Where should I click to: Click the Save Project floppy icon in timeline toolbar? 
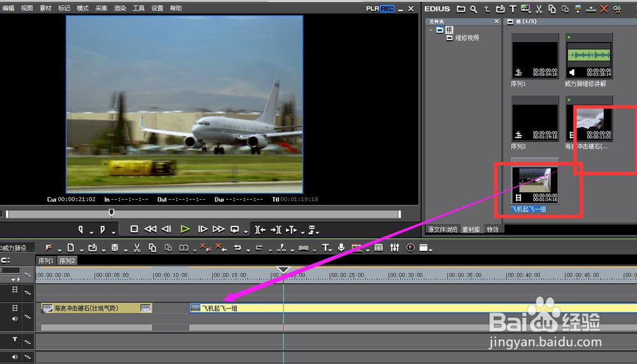pyautogui.click(x=115, y=248)
